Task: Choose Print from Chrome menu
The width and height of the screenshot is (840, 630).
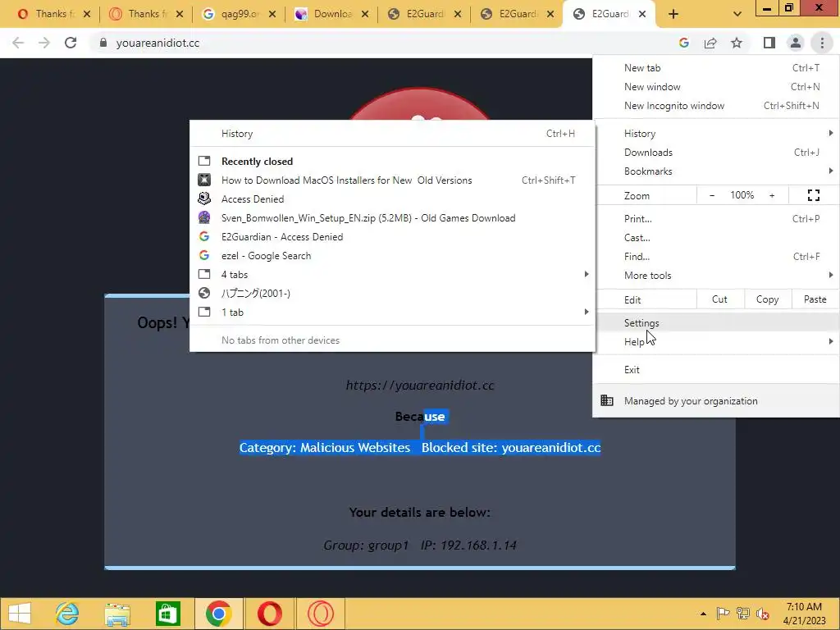Action: (715, 218)
